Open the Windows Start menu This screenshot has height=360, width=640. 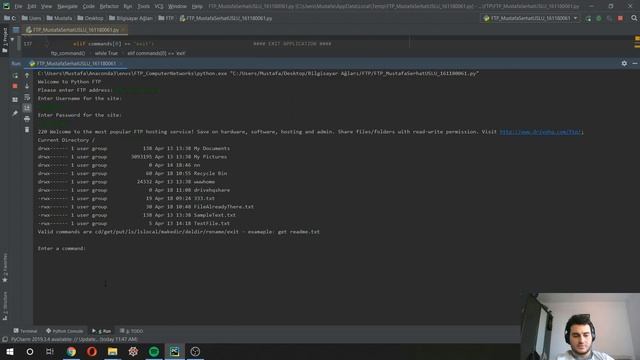pos(10,351)
